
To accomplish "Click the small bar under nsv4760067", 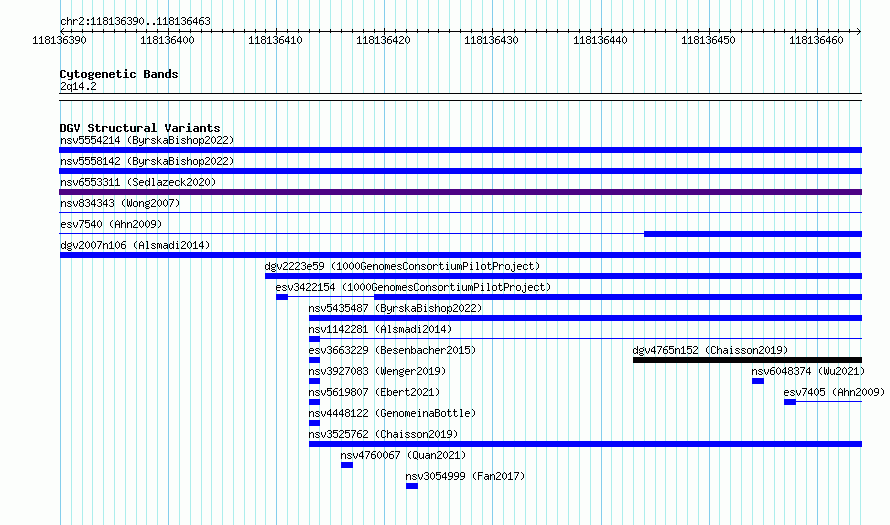I will [x=347, y=465].
